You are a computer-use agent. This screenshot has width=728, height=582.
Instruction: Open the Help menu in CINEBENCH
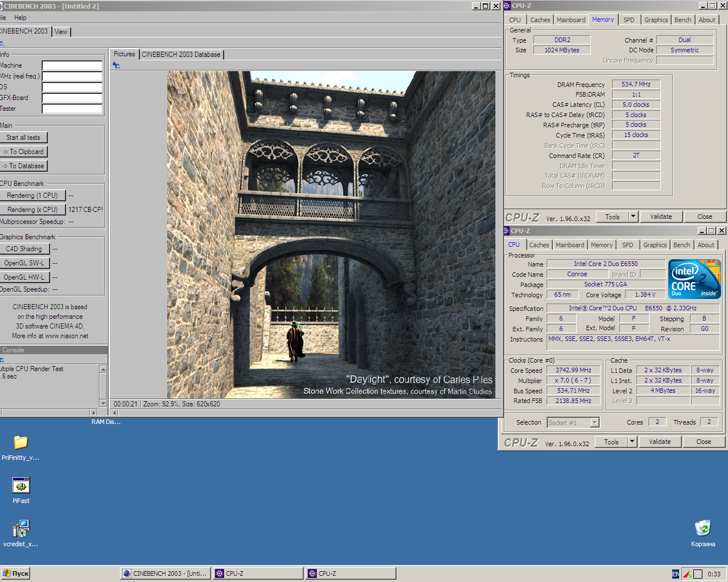pos(20,18)
